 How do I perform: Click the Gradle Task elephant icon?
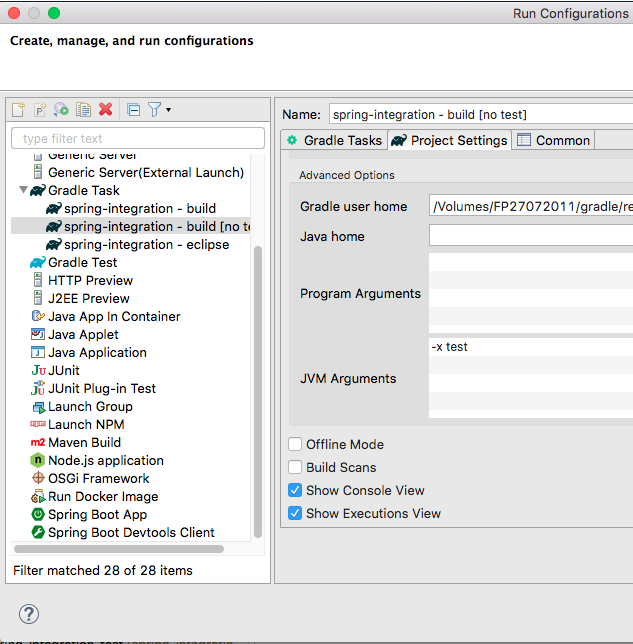38,191
